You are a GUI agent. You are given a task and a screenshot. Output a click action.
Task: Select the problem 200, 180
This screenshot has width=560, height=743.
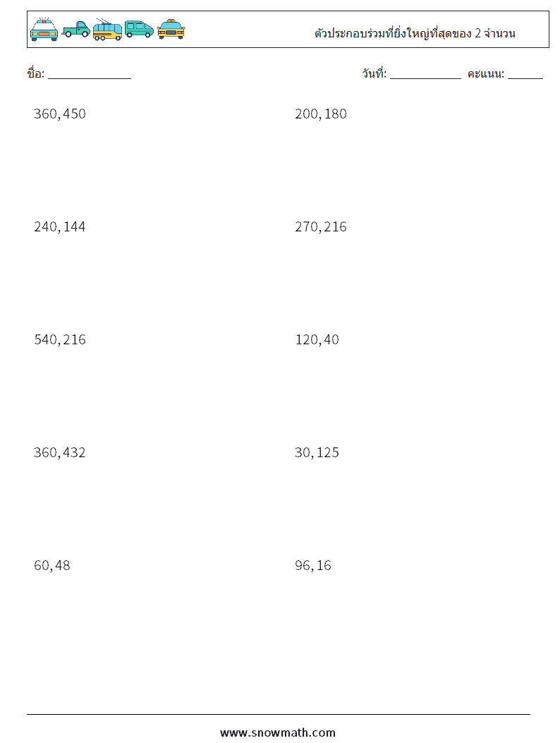[321, 114]
